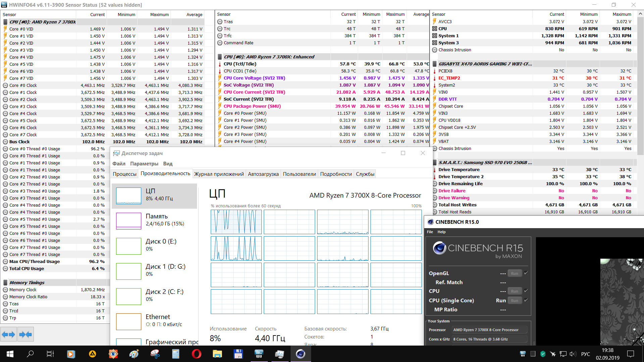644x362 pixels.
Task: Toggle the OpenGL test checkbox in Cinebench
Action: [526, 273]
